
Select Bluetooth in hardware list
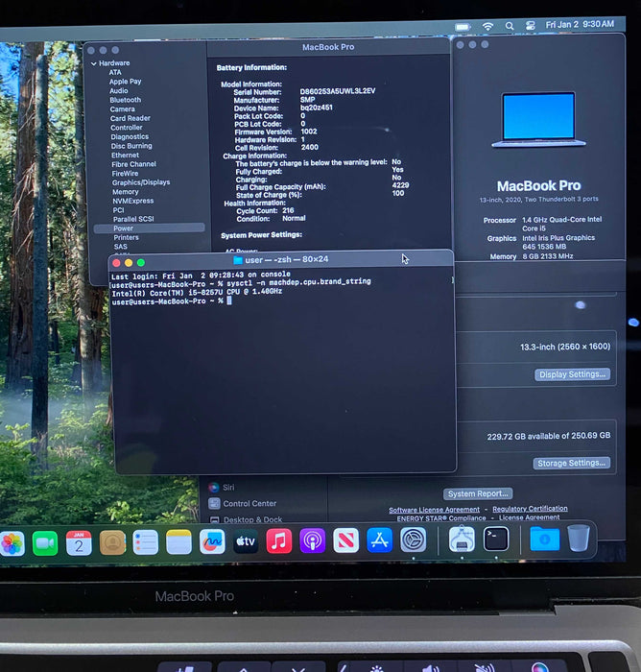tap(125, 100)
